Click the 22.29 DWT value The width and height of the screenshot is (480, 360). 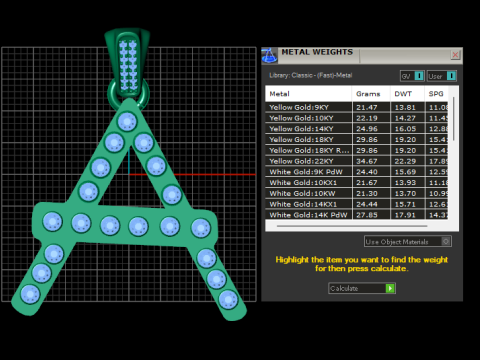coord(405,161)
